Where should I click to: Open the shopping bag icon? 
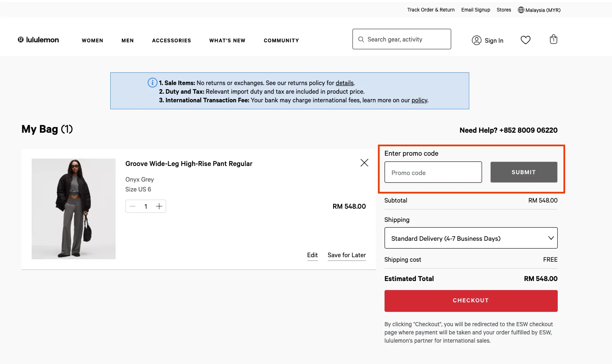click(554, 39)
